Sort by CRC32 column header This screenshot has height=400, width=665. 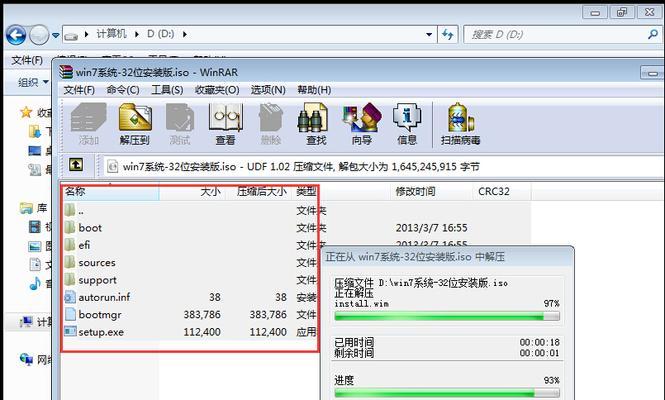[502, 191]
